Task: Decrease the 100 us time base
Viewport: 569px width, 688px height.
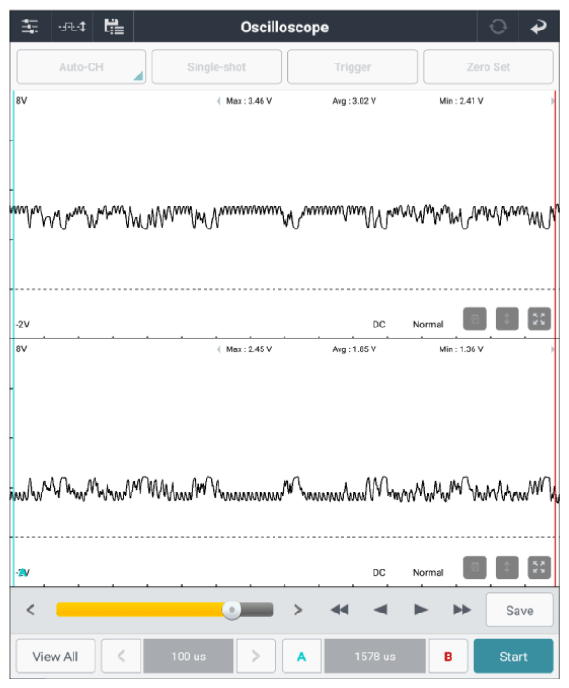Action: 121,656
